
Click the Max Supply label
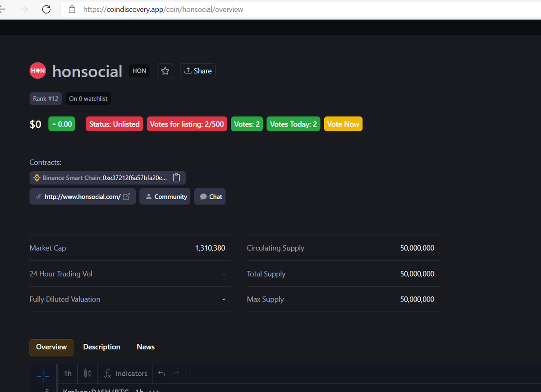click(x=265, y=299)
